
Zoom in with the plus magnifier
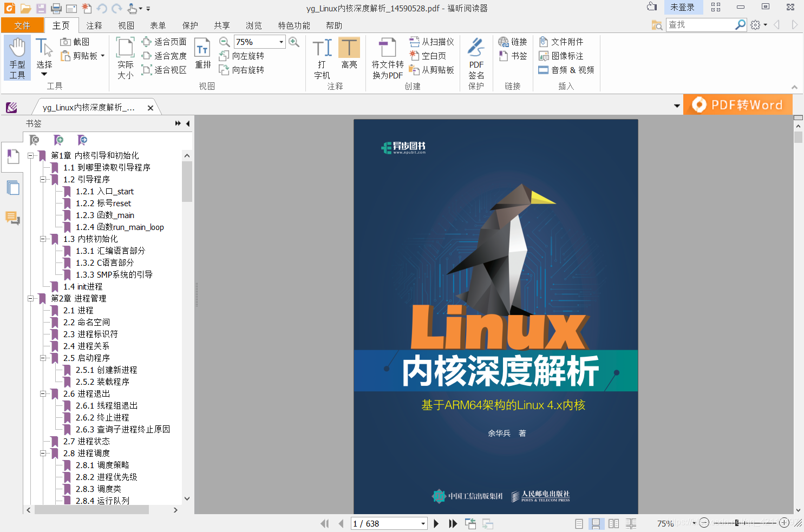[x=294, y=42]
